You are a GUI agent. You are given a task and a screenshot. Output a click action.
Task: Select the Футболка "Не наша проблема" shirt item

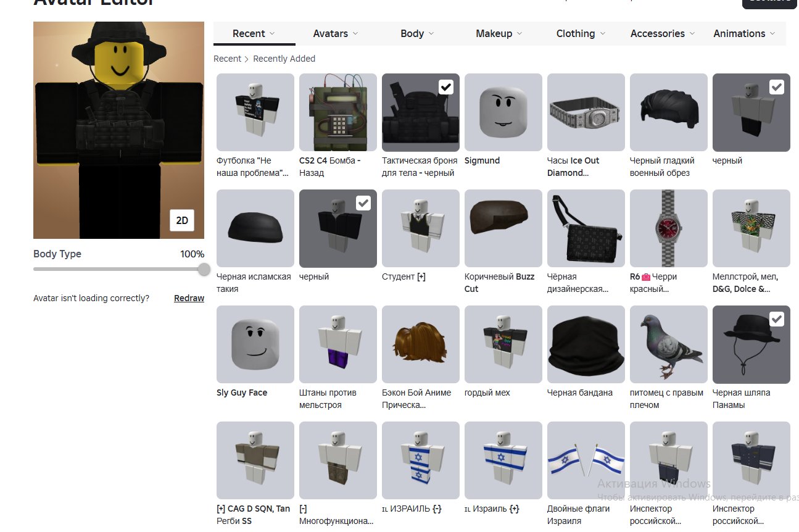[x=255, y=112]
